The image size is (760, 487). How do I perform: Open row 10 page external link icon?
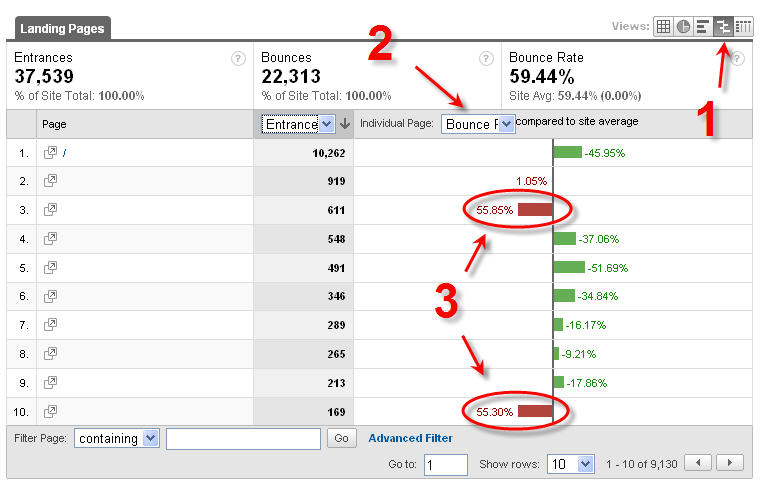click(x=50, y=412)
